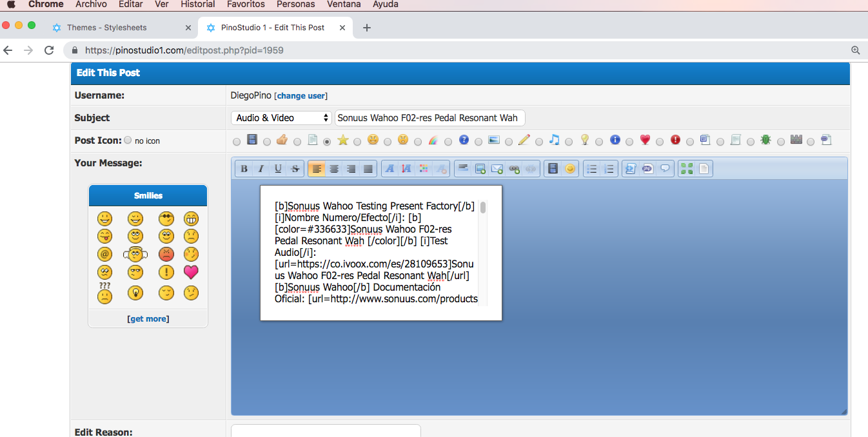Insert the lightbulb smilie
Viewport: 868px width, 437px height.
coord(135,293)
